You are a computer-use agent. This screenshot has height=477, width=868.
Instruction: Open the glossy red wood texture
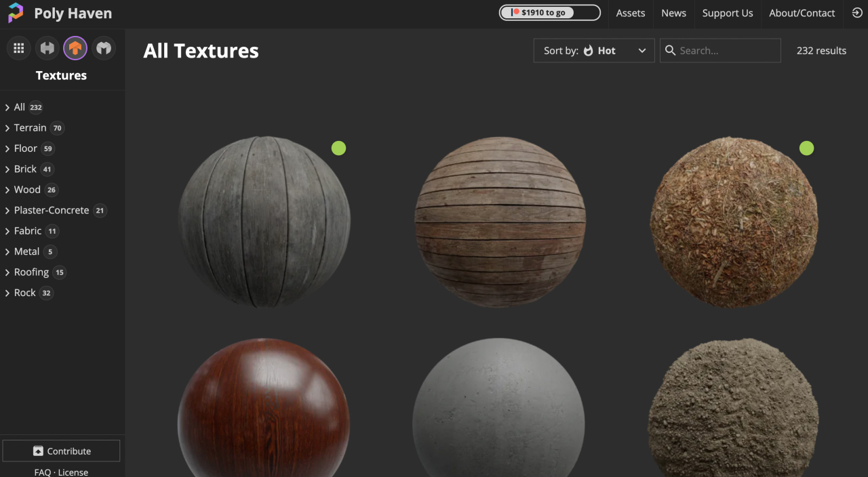click(264, 407)
